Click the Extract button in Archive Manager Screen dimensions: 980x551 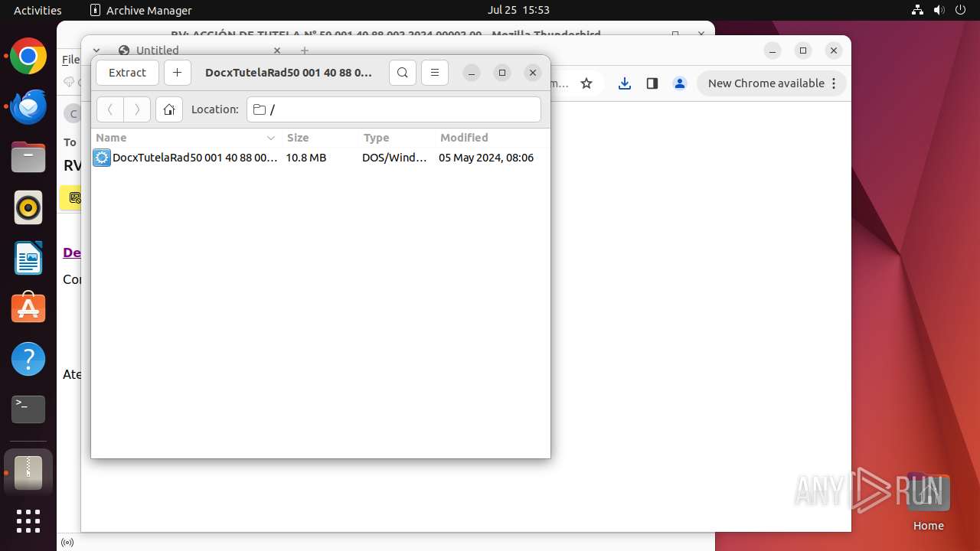(x=127, y=73)
